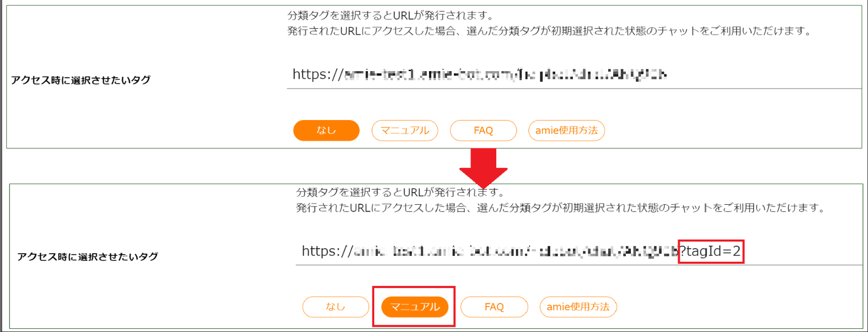Select unselected なし tag beside orange マニュアル
The width and height of the screenshot is (868, 332).
tap(335, 307)
